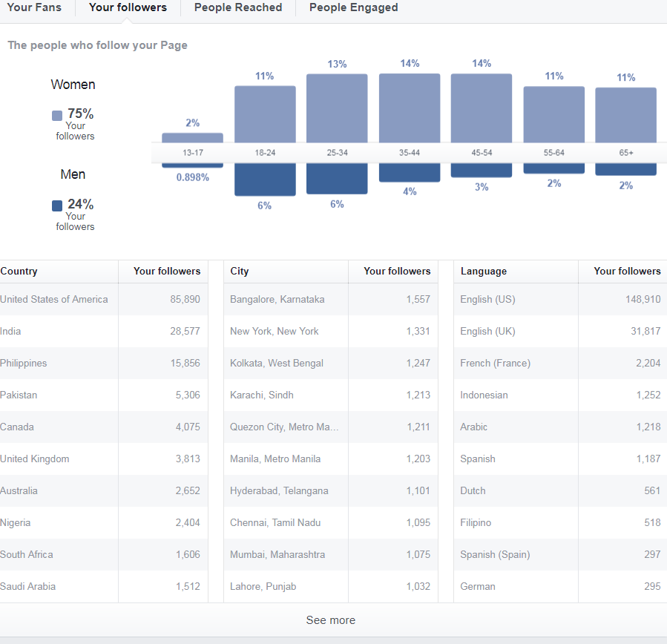The width and height of the screenshot is (667, 644).
Task: Click Australia in the country list
Action: coord(104,491)
